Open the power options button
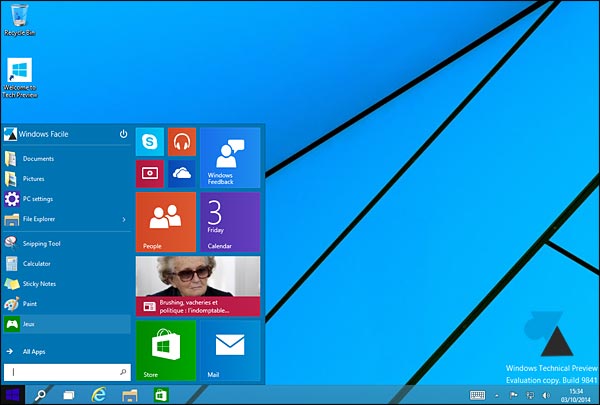600x405 pixels. click(123, 134)
